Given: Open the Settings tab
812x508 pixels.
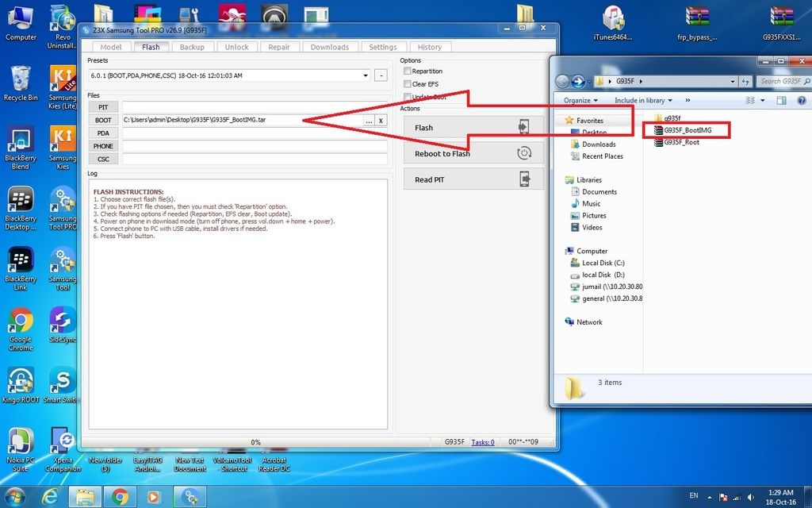Looking at the screenshot, I should [383, 47].
